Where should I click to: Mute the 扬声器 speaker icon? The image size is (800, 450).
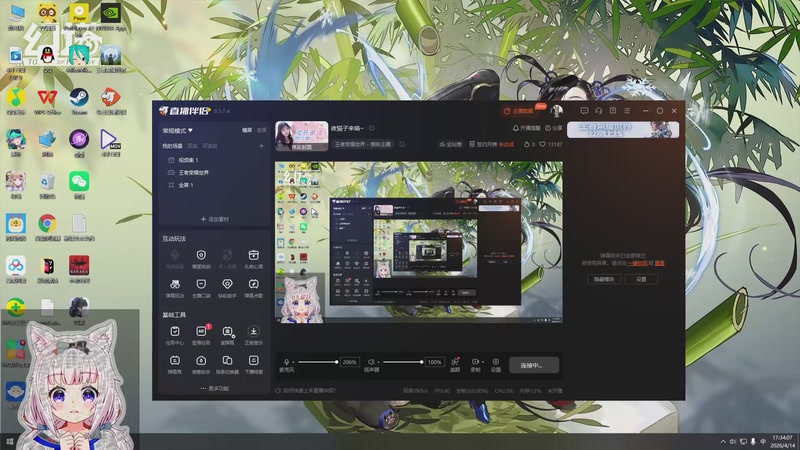(371, 362)
